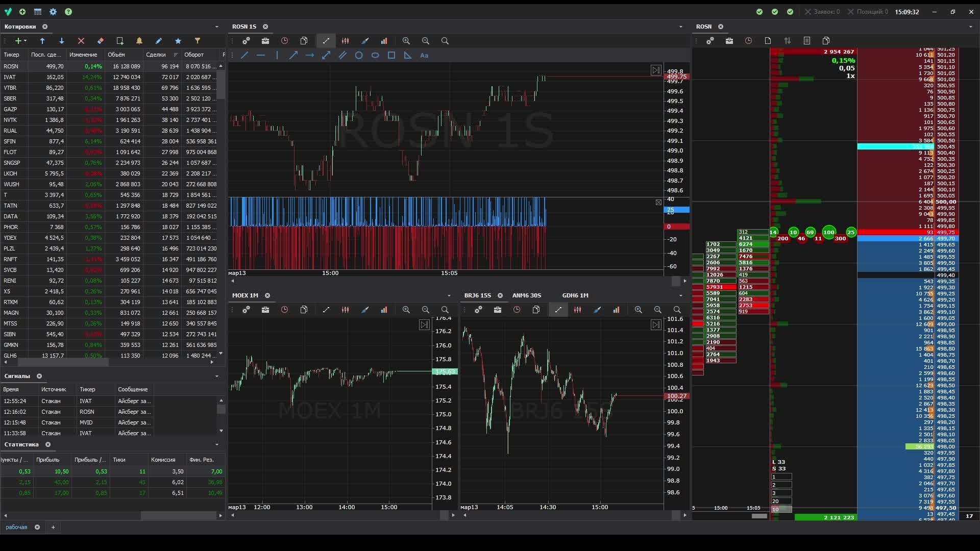Click the yellow filter funnel icon
Image resolution: width=980 pixels, height=551 pixels.
[x=198, y=41]
